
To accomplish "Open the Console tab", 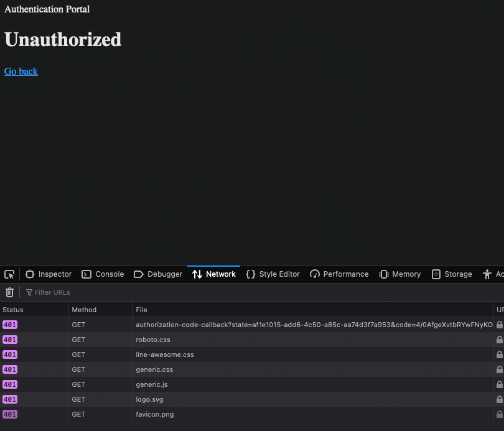I will pos(102,274).
